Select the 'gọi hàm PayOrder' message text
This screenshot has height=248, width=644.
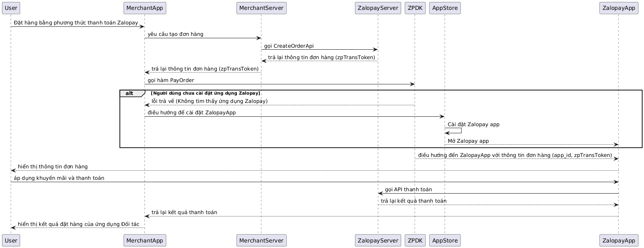pyautogui.click(x=171, y=80)
